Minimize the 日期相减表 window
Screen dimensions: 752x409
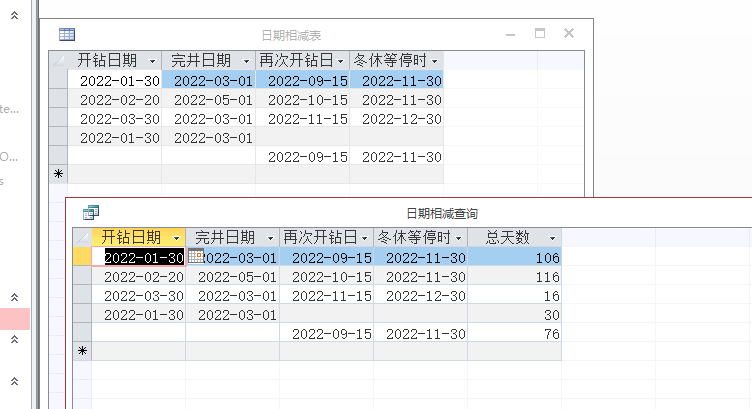(510, 35)
